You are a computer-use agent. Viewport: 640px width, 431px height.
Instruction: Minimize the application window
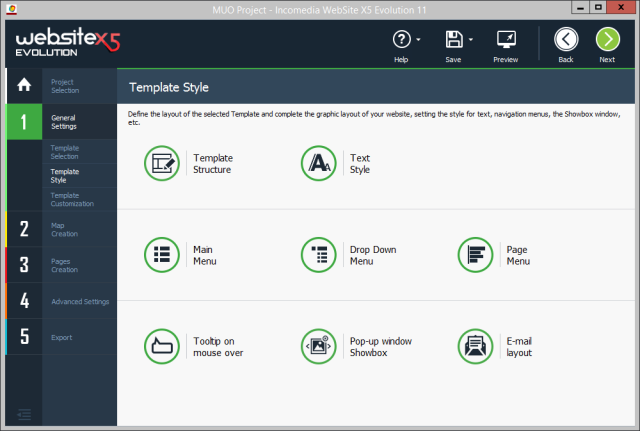click(580, 7)
